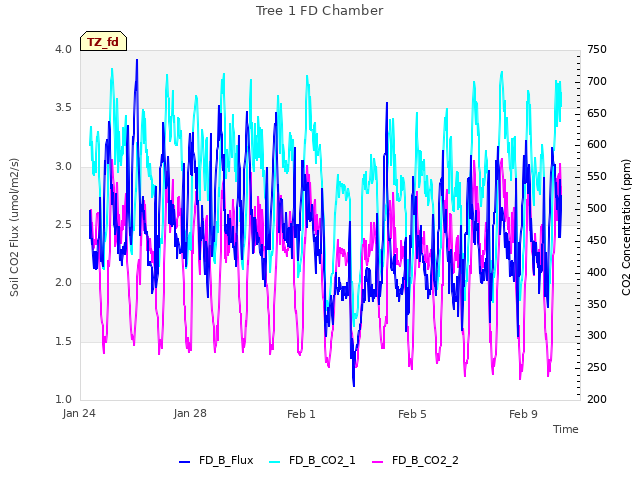Click the dark blue FD_B_Flux legend swatch
Screen dimensions: 640x480
184,462
